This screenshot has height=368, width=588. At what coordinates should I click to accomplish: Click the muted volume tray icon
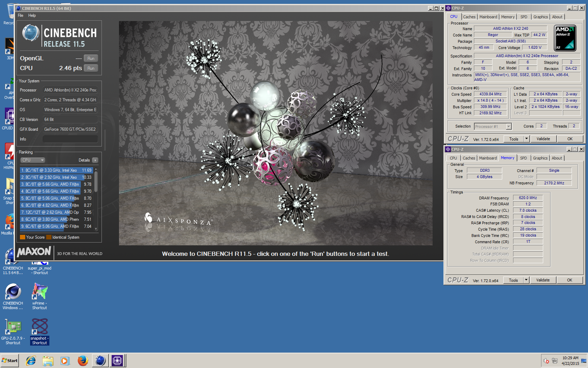click(x=546, y=361)
